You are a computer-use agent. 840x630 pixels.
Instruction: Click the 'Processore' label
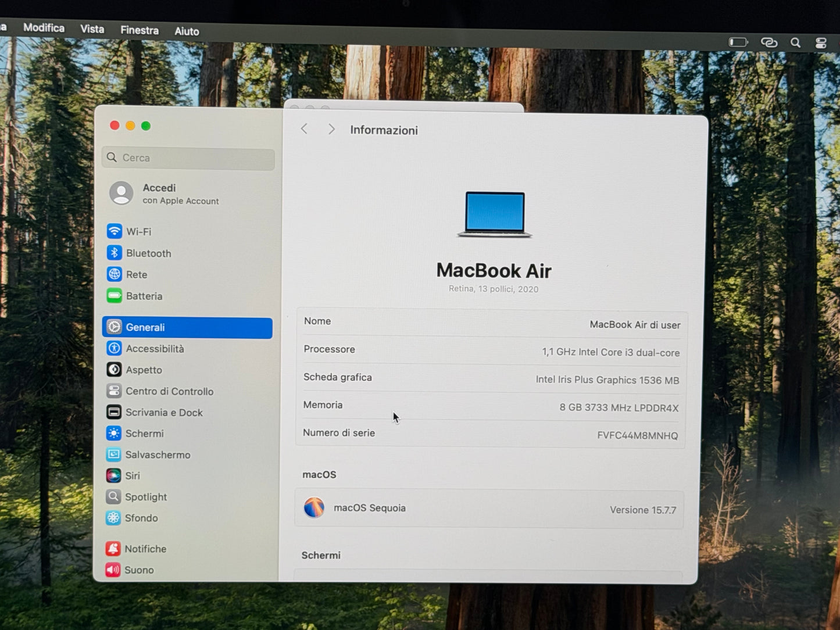click(x=329, y=349)
